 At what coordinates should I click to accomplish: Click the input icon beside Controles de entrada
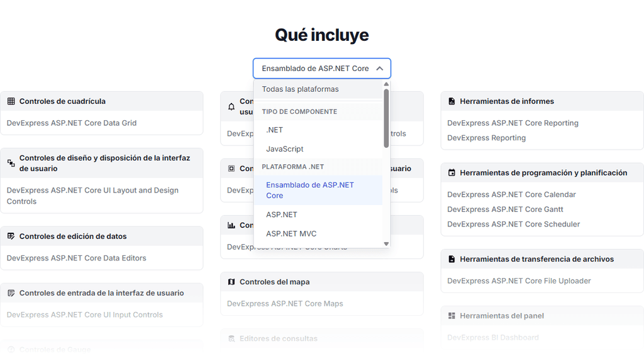tap(11, 292)
